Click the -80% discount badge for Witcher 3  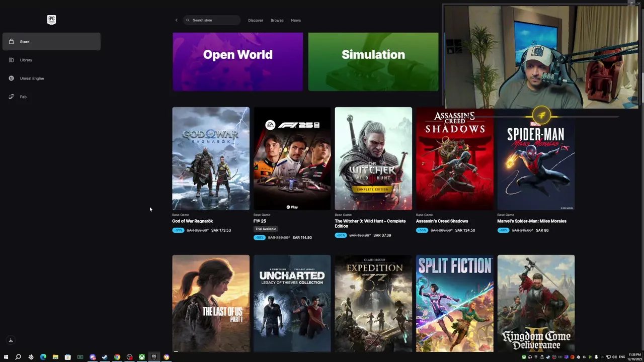pyautogui.click(x=341, y=235)
